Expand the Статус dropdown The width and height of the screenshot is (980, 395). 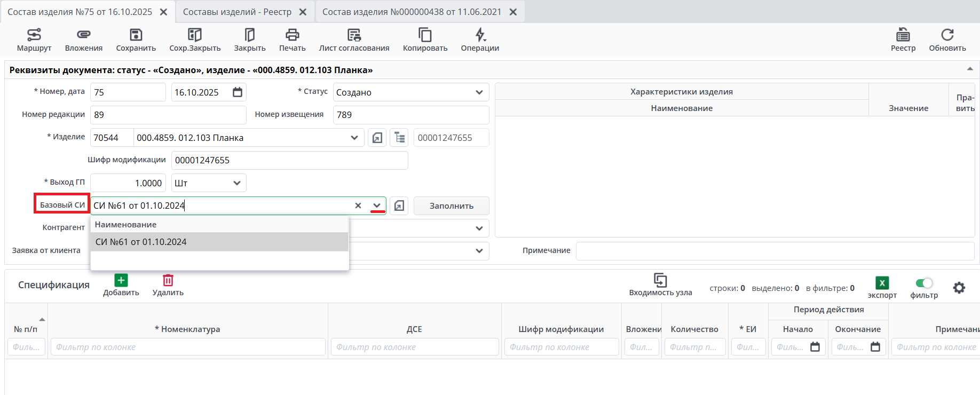(x=479, y=92)
